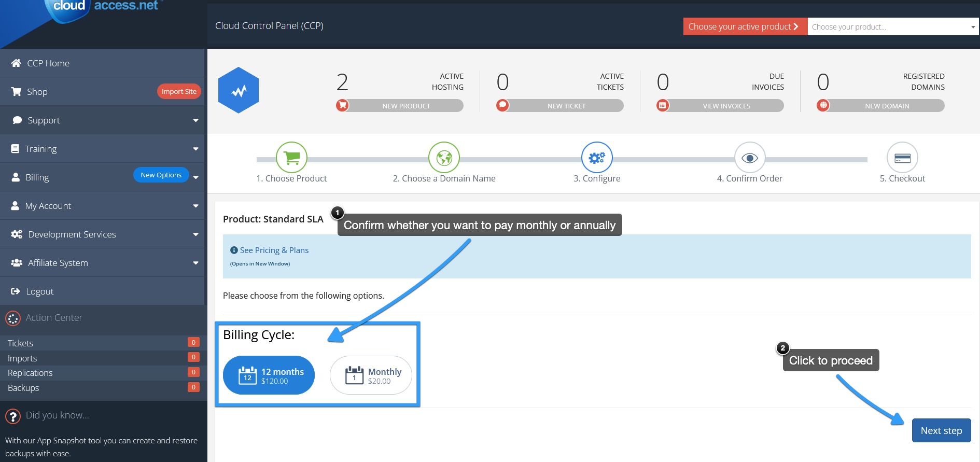Click the Affiliate System group icon

point(17,262)
